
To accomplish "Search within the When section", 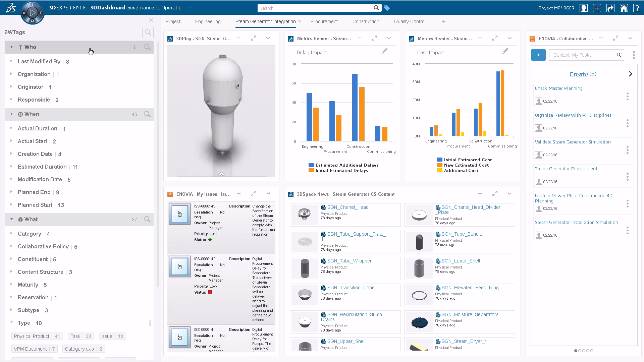I will click(x=147, y=114).
